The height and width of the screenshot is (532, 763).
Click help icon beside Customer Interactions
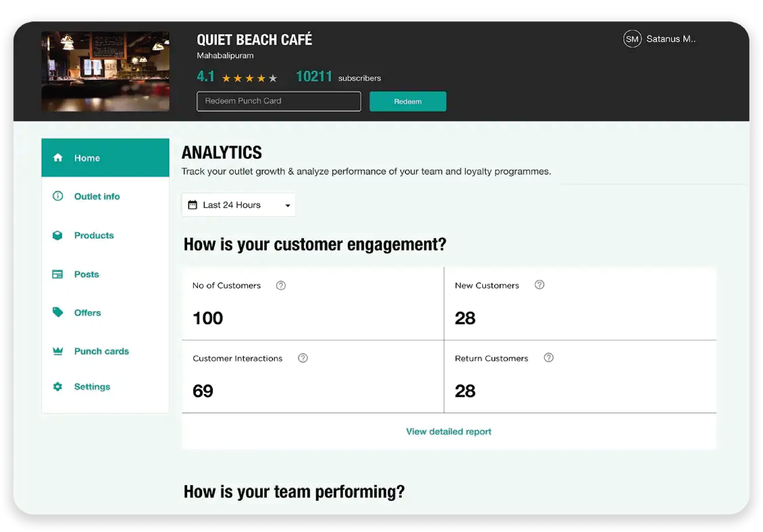pyautogui.click(x=303, y=358)
